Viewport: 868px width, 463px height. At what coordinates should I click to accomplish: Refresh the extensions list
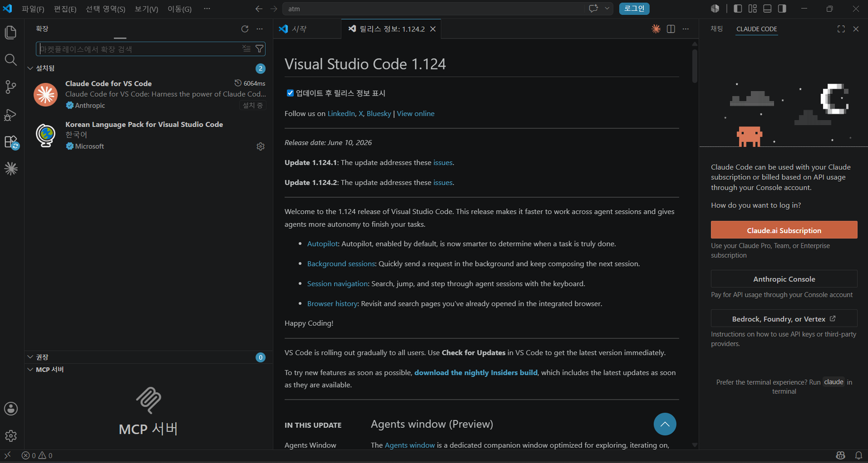point(245,29)
